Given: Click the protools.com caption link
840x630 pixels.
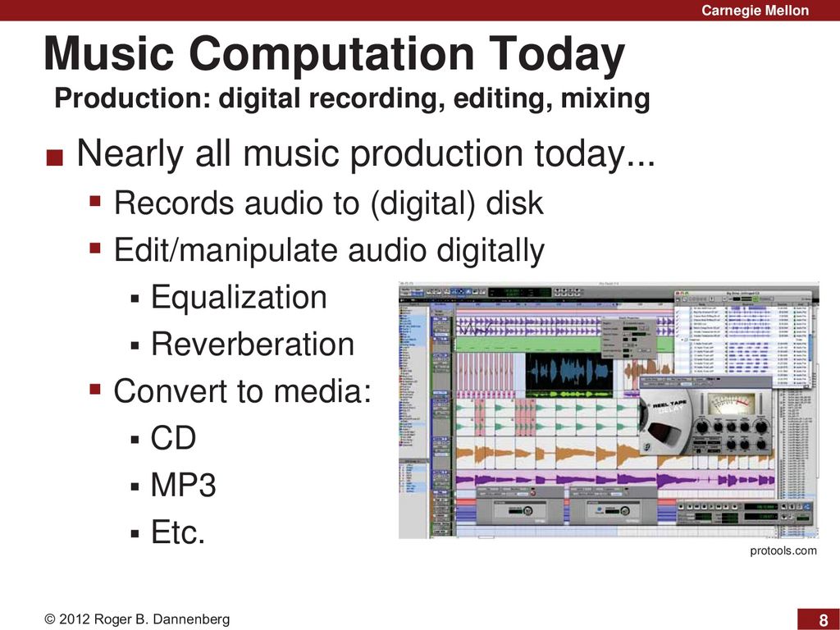Looking at the screenshot, I should (783, 550).
